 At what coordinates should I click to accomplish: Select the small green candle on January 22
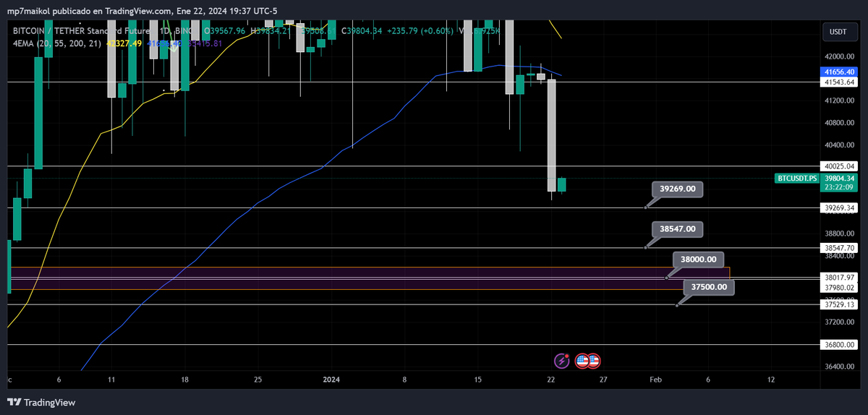point(562,184)
